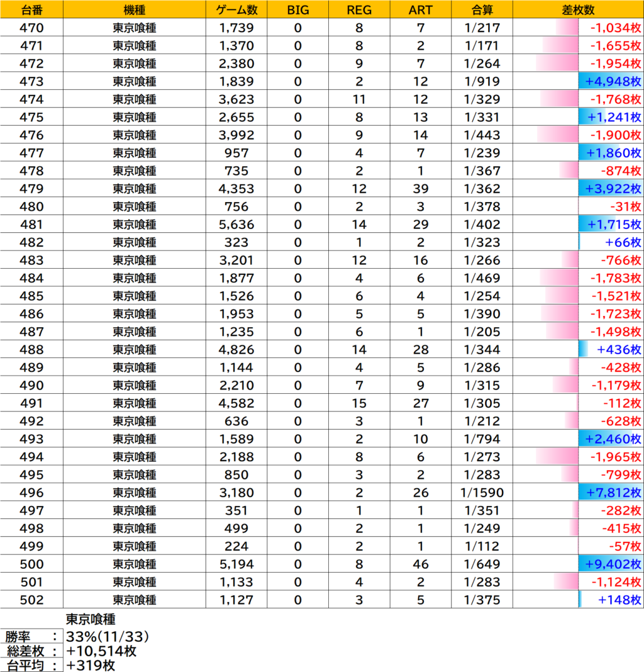Click the 1/1590 combined rate cell
Viewport: 644px width, 672px height.
pos(482,493)
